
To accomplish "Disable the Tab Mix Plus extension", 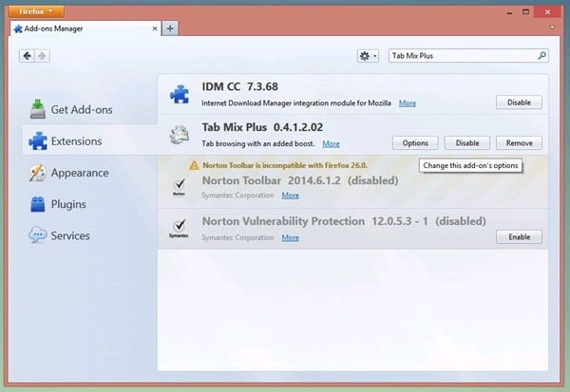I will [467, 143].
